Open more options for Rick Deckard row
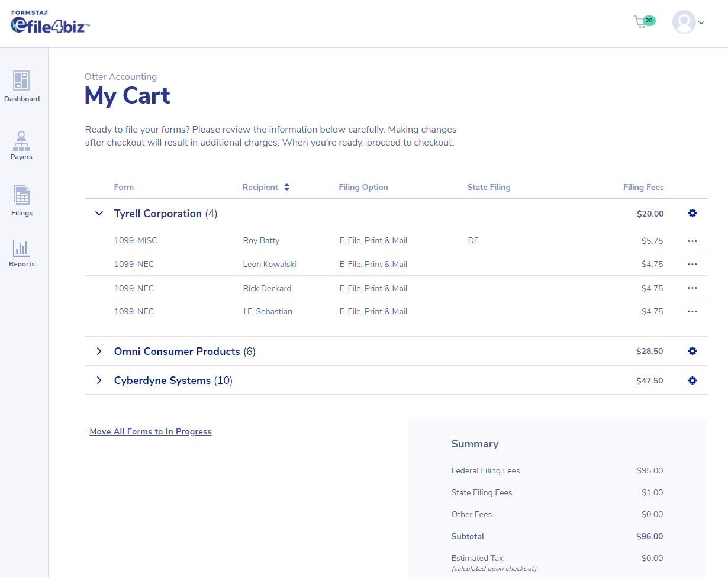 pyautogui.click(x=692, y=288)
